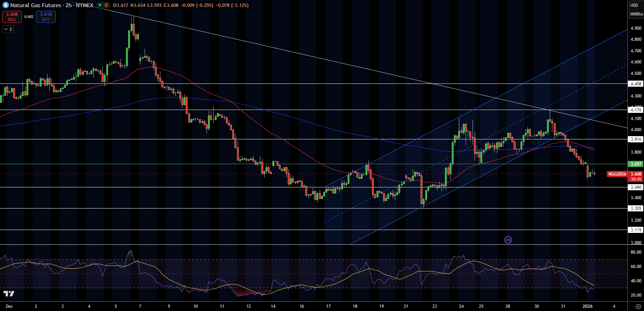Click the Dec label on the time axis
Image resolution: width=644 pixels, height=311 pixels.
pos(9,306)
